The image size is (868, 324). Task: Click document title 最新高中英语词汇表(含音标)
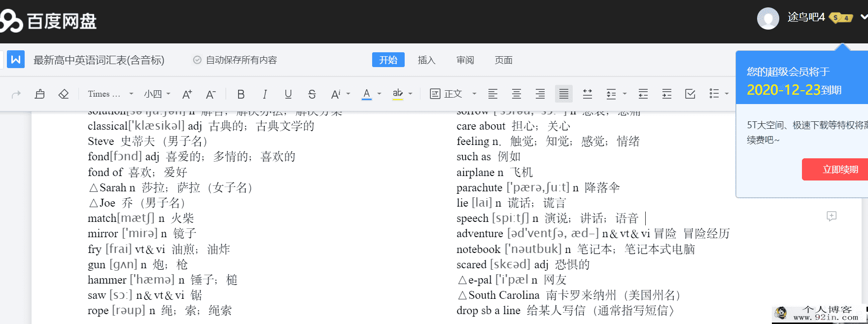pos(99,60)
